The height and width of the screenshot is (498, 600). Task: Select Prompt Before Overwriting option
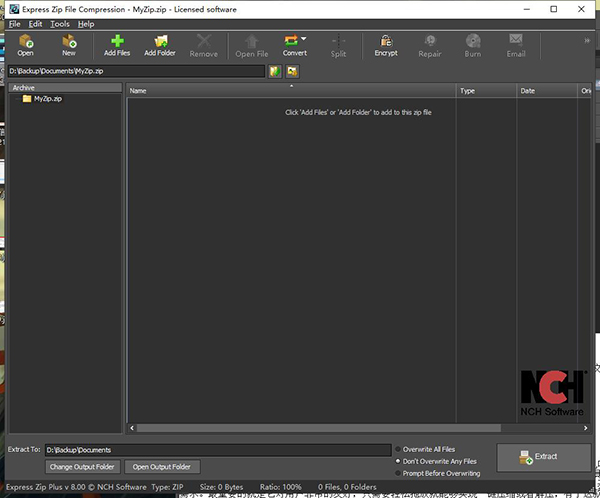tap(438, 474)
